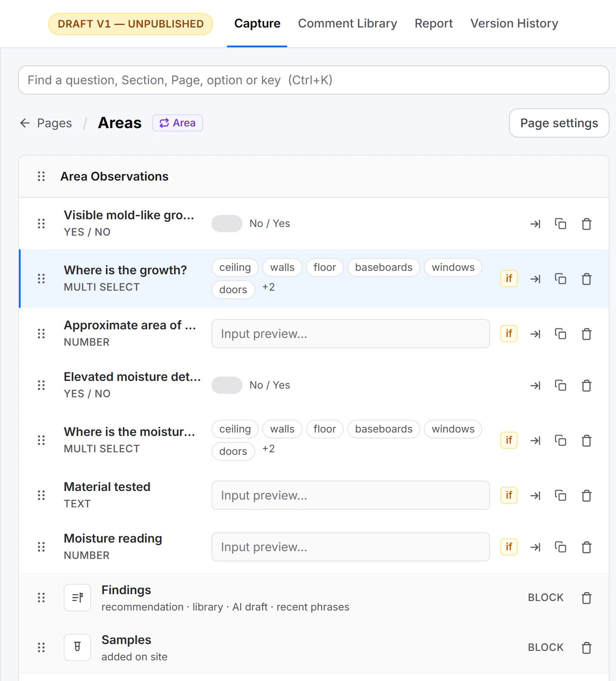Open condition 'if' badge for Where is the growth
Image resolution: width=616 pixels, height=681 pixels.
509,279
